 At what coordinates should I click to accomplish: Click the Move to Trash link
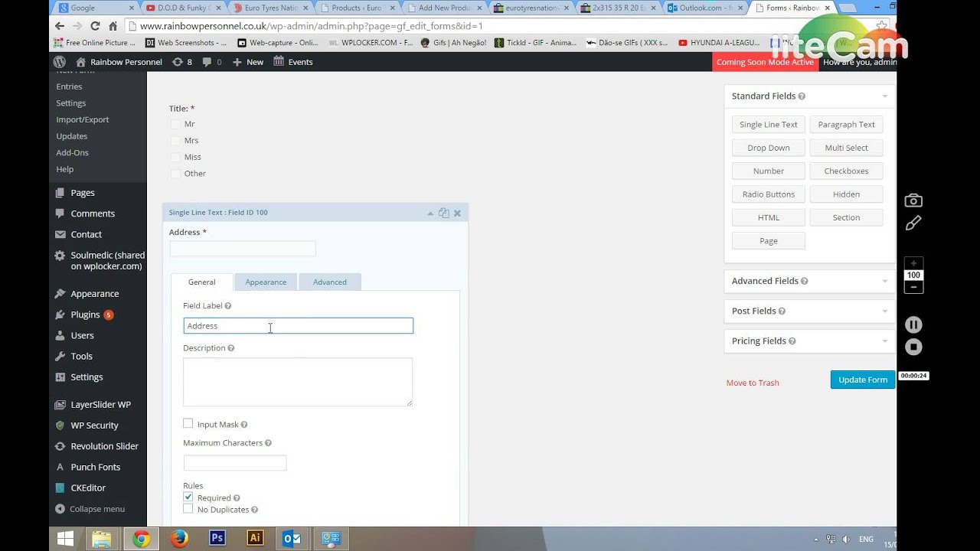[x=753, y=383]
